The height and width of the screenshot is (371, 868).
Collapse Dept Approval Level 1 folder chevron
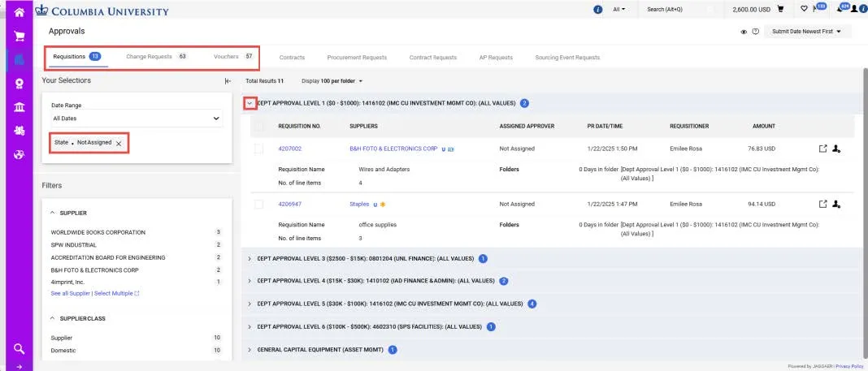[250, 103]
